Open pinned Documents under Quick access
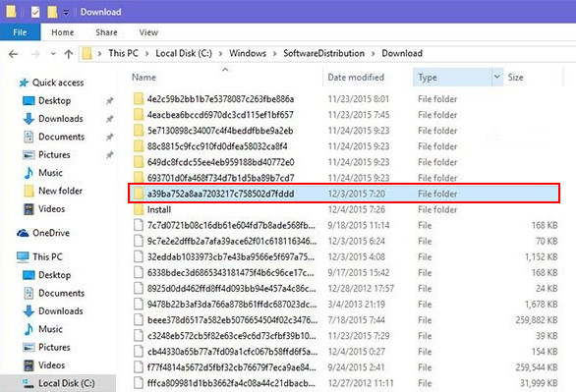This screenshot has width=576, height=392. point(61,137)
